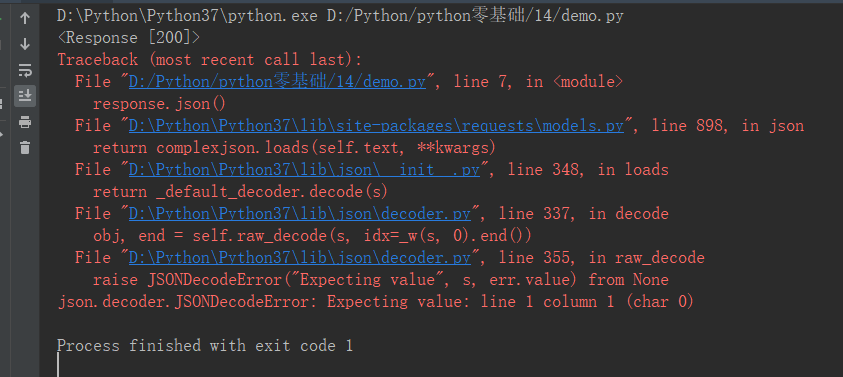Click the 'obj, end = self.raw_decode' line
The height and width of the screenshot is (377, 843).
click(x=312, y=236)
